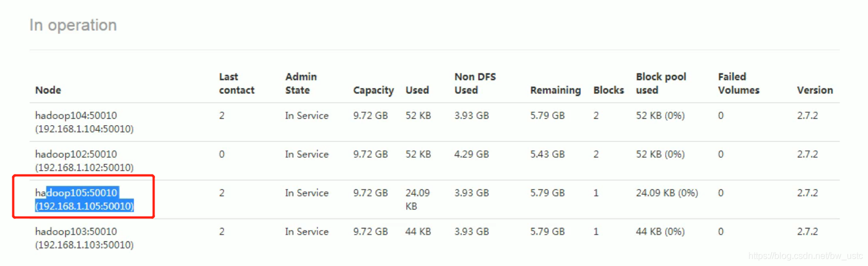Image resolution: width=868 pixels, height=266 pixels.
Task: Click the Version column header
Action: click(x=815, y=90)
